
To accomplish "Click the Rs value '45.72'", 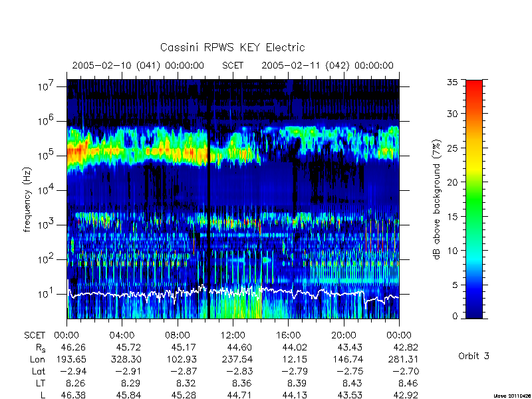I will tap(128, 347).
